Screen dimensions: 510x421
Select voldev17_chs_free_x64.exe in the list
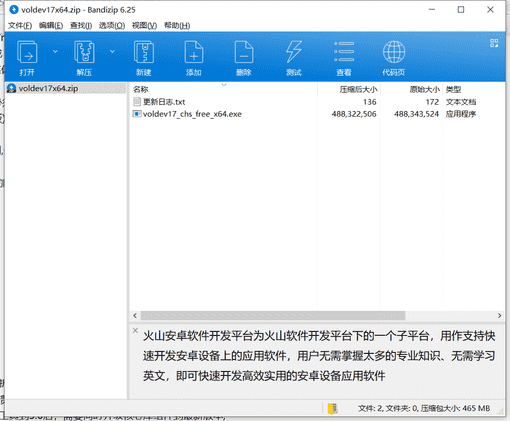(x=192, y=114)
